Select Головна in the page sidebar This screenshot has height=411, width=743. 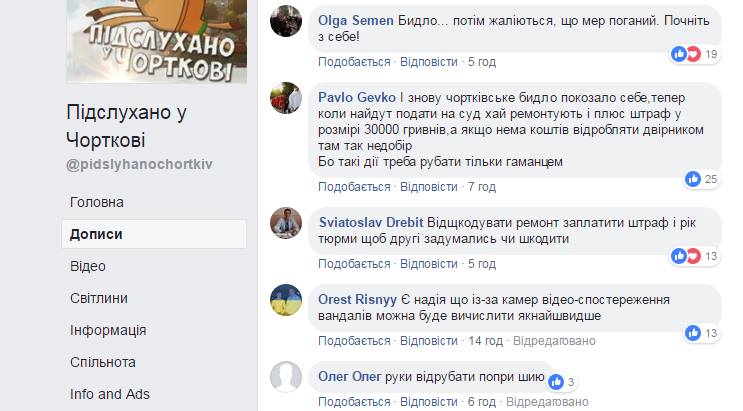[x=97, y=202]
